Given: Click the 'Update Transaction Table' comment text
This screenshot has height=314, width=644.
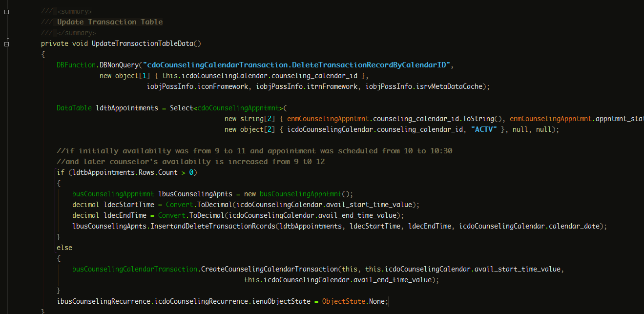Looking at the screenshot, I should pos(110,22).
